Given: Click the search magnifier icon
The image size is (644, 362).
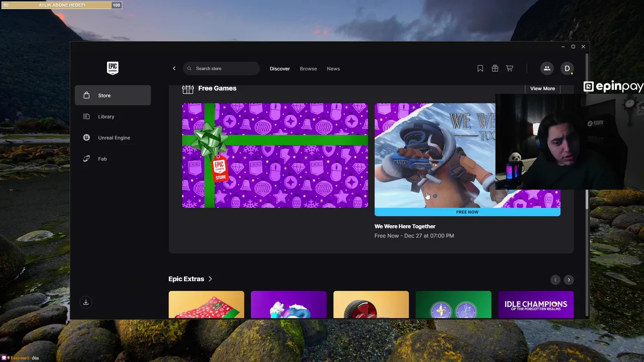Looking at the screenshot, I should click(189, 68).
